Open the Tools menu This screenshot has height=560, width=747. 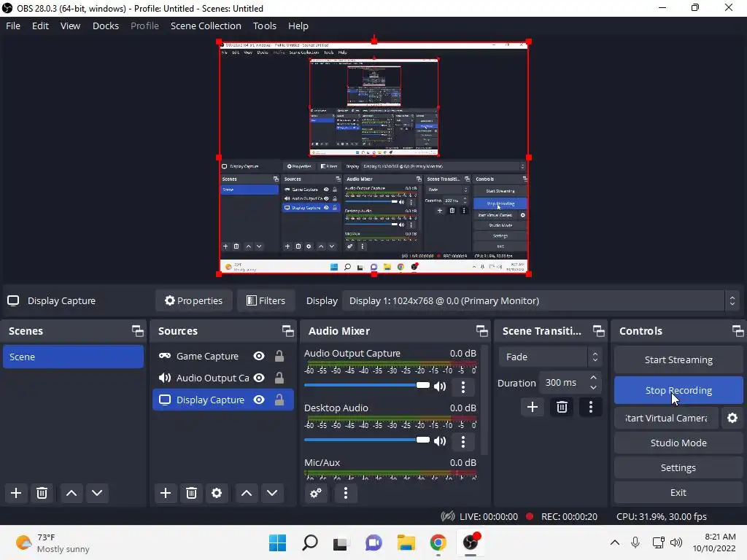pos(264,26)
